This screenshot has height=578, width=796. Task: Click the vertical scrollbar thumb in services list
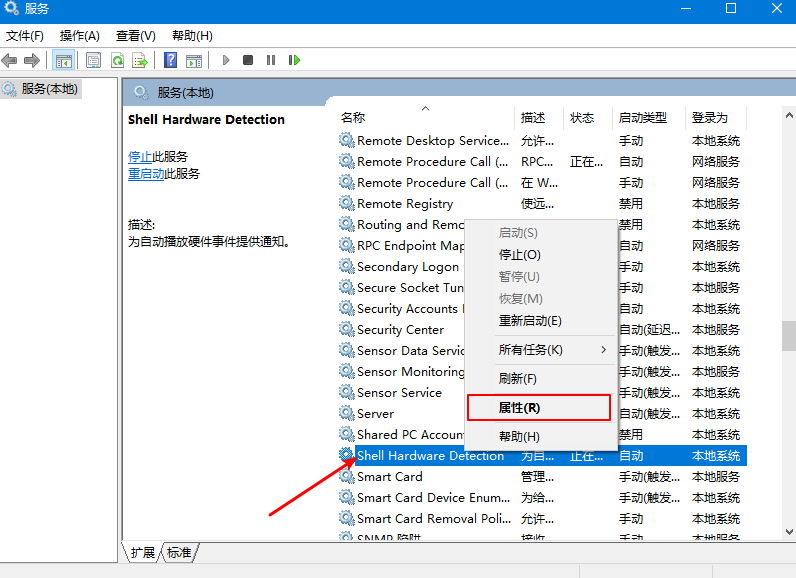[788, 335]
